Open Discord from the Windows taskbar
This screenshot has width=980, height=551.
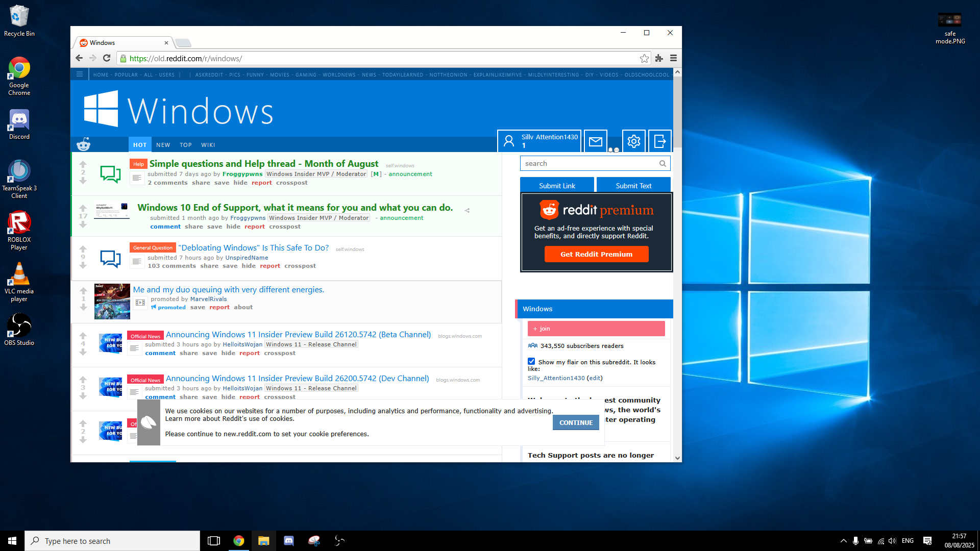[x=289, y=541]
